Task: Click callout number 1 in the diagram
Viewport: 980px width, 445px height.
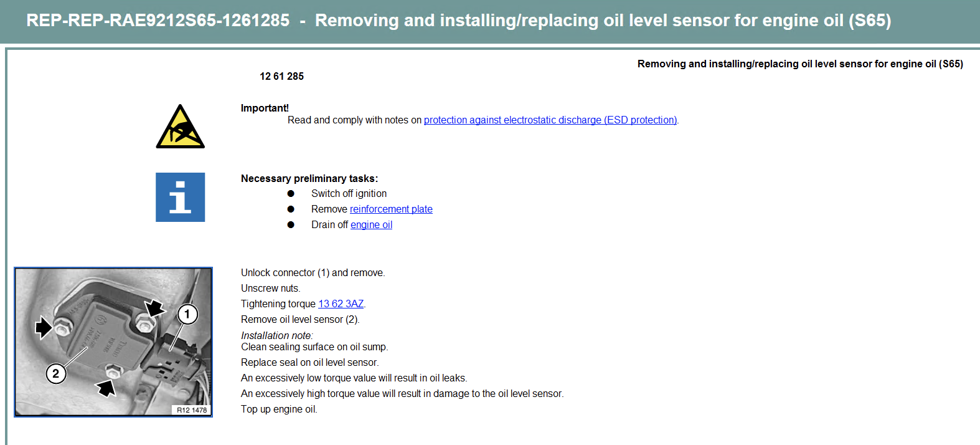Action: (187, 314)
